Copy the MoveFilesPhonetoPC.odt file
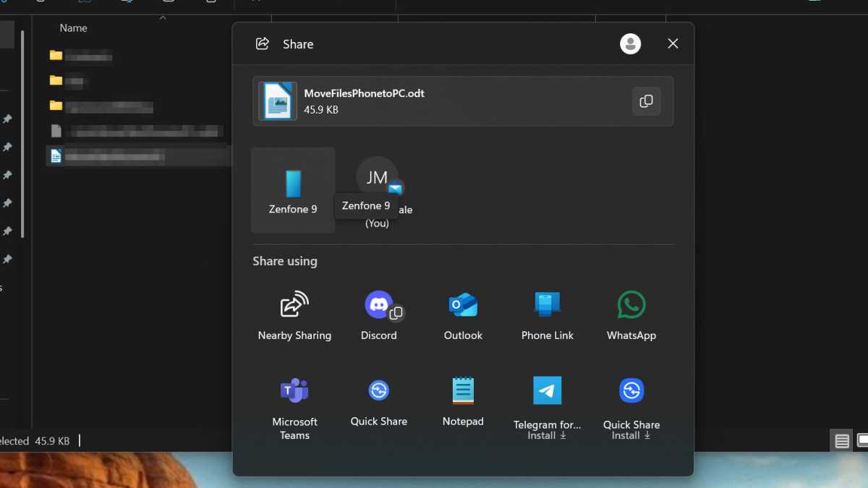The height and width of the screenshot is (488, 868). [646, 101]
